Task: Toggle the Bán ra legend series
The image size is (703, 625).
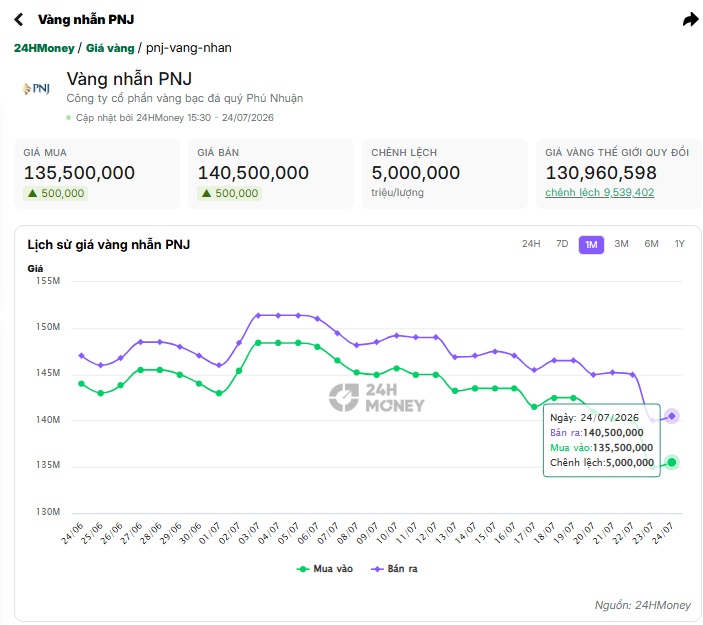Action: pyautogui.click(x=395, y=569)
